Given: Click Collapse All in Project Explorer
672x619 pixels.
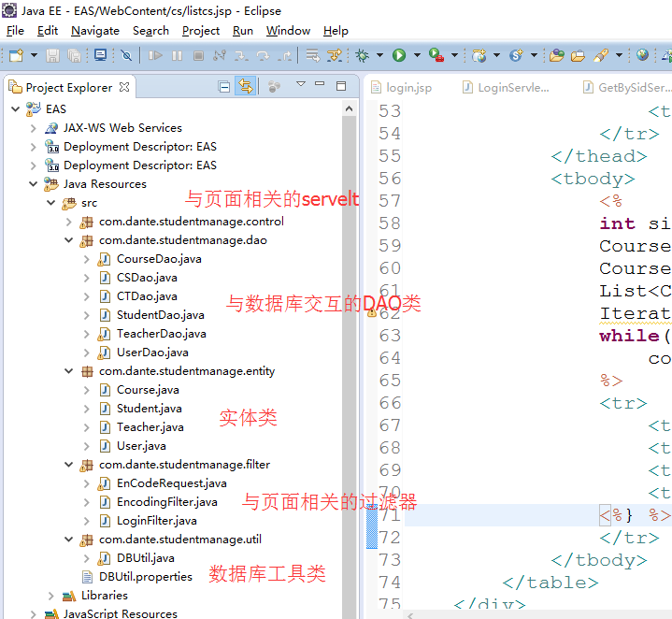Looking at the screenshot, I should 224,87.
